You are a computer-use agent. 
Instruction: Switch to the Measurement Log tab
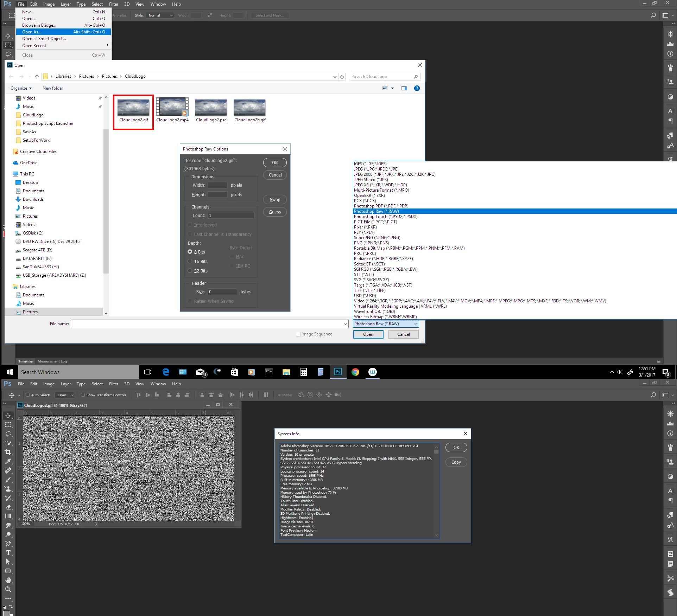click(52, 361)
